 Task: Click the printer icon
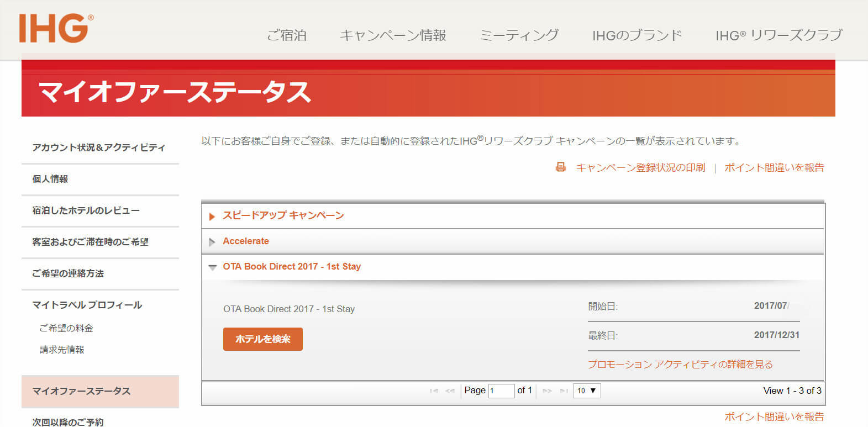(560, 167)
